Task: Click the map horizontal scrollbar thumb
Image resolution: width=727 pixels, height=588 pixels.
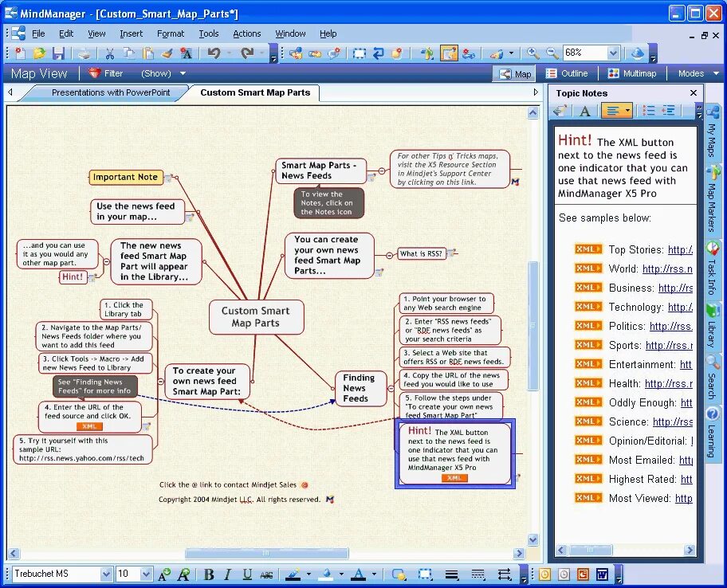Action: click(x=266, y=553)
